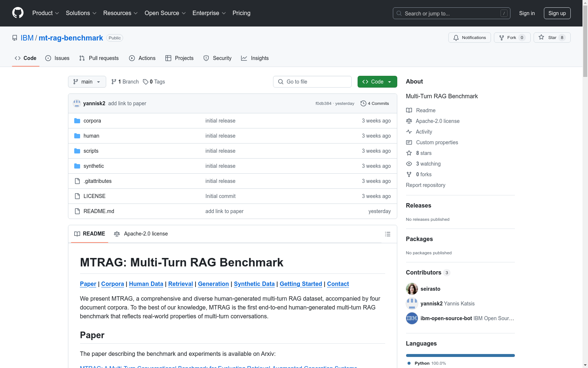The image size is (588, 368).
Task: Open the Initial commit message link
Action: tap(220, 196)
